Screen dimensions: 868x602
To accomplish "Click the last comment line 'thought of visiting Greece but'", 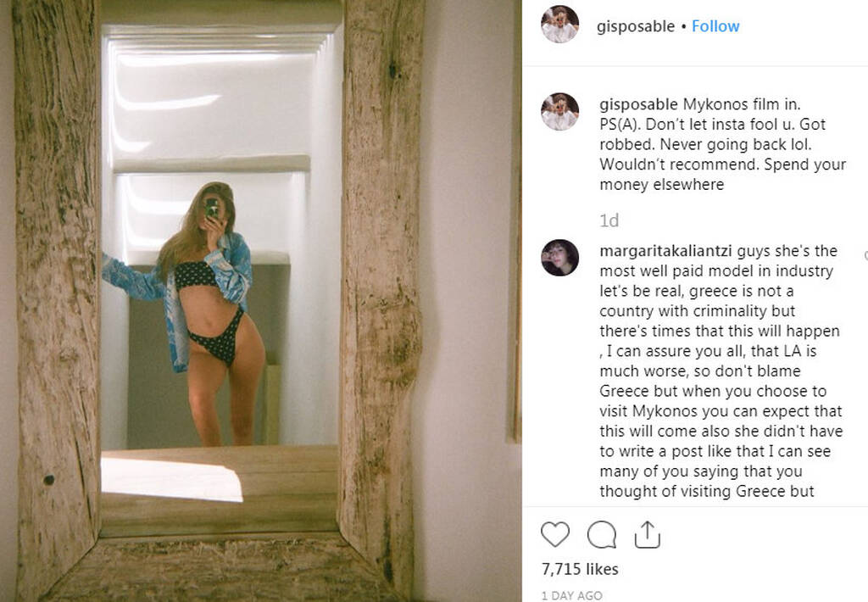I will (x=706, y=491).
